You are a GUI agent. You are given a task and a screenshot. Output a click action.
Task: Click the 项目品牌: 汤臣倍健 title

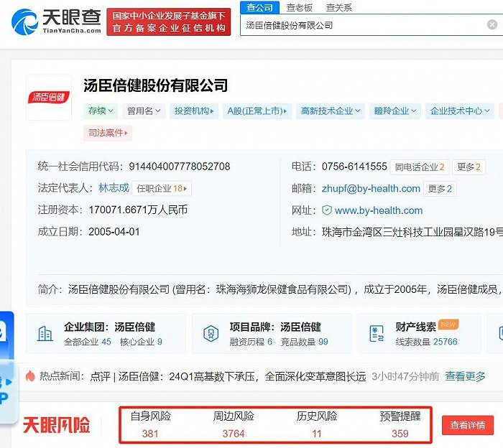pyautogui.click(x=275, y=327)
